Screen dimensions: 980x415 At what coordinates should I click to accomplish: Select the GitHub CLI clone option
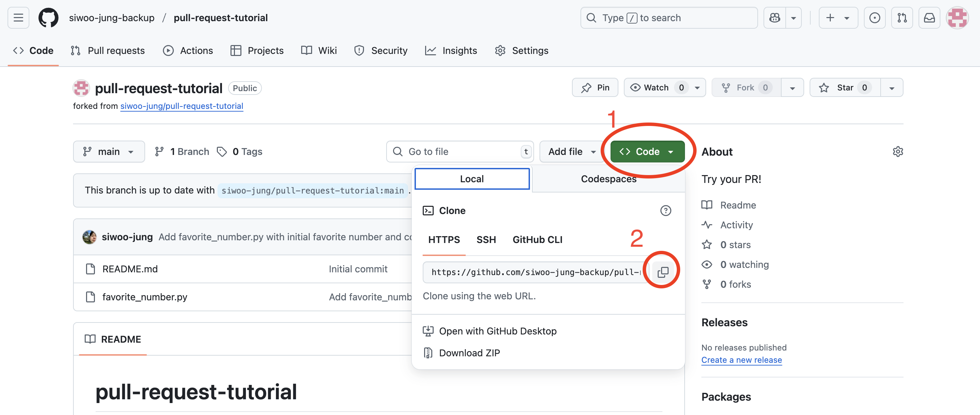pos(537,240)
